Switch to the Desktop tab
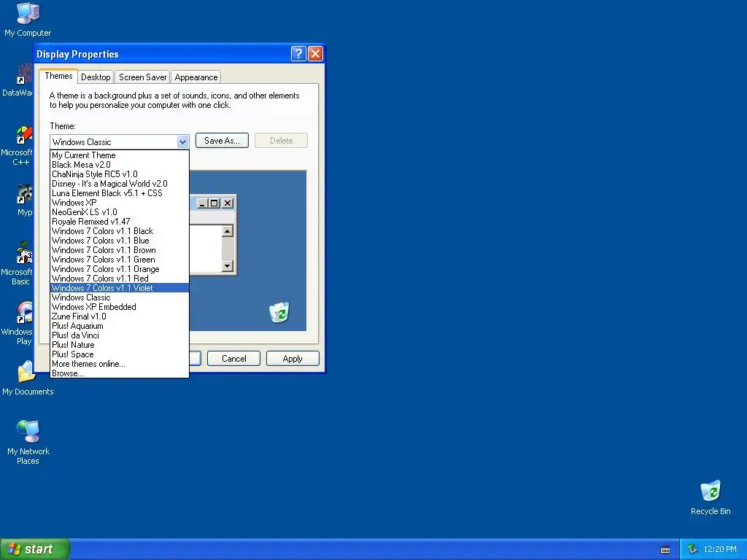The width and height of the screenshot is (747, 560). (96, 77)
